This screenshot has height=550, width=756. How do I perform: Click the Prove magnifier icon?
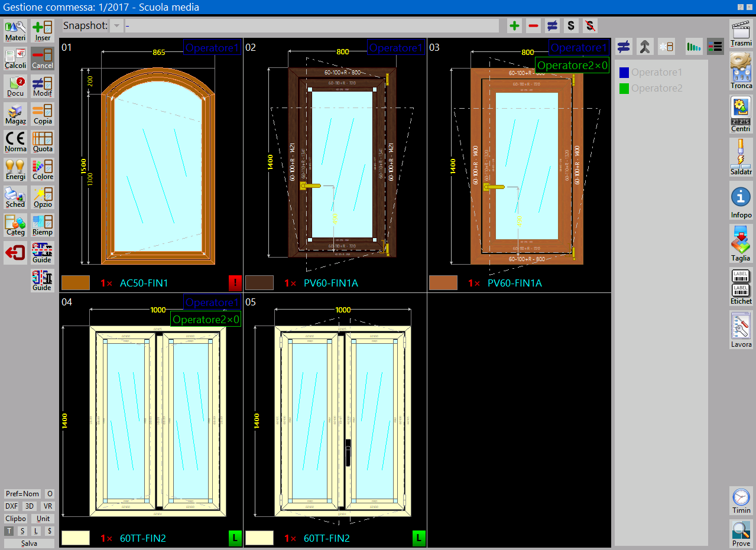(741, 534)
